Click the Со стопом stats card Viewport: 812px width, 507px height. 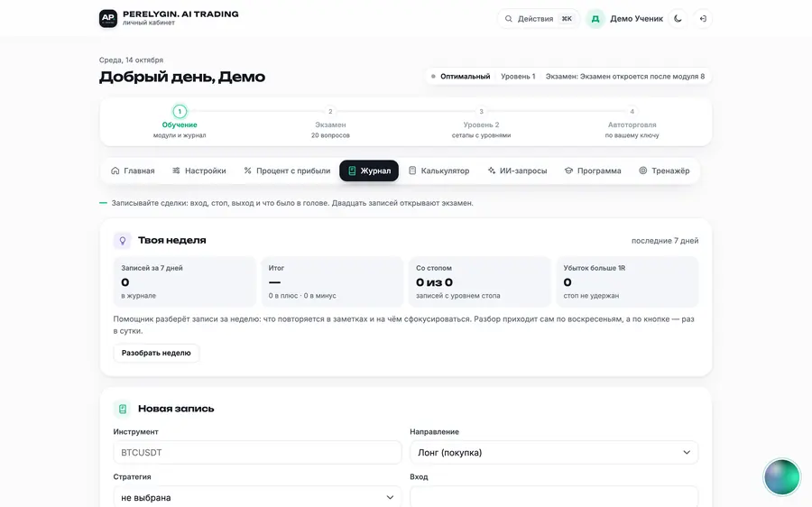click(480, 281)
